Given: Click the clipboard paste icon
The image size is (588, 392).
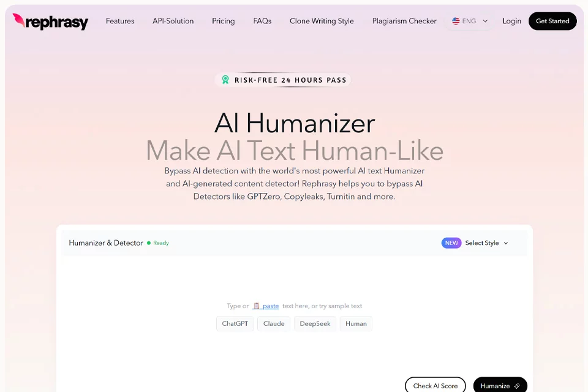Looking at the screenshot, I should point(257,306).
